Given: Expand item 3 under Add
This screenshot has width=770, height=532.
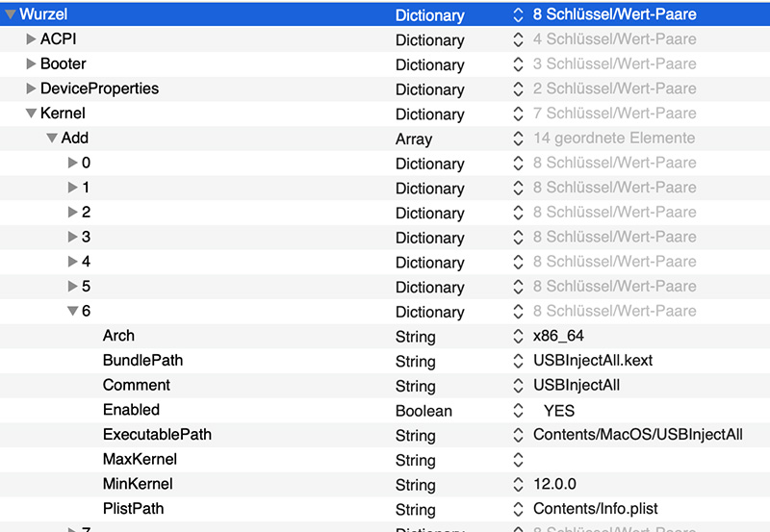Looking at the screenshot, I should 72,238.
